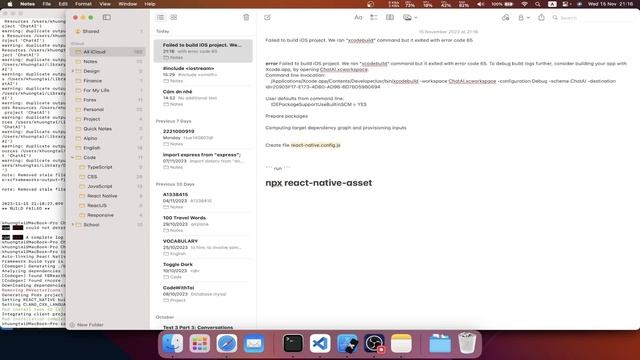640x360 pixels.
Task: Open the For My Life folder
Action: (x=108, y=90)
